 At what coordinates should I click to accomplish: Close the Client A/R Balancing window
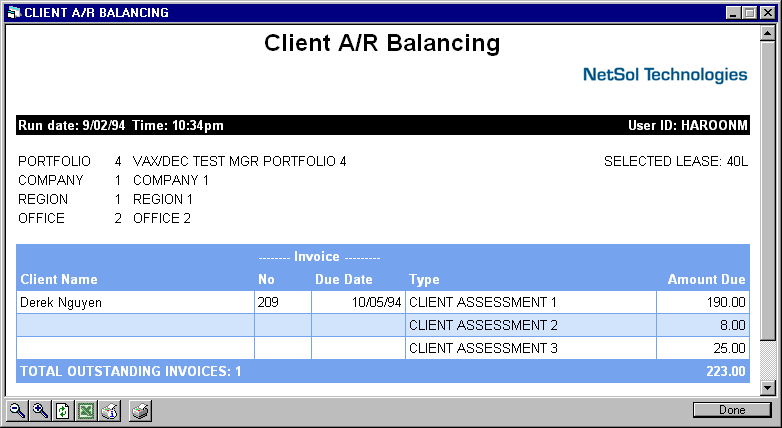click(768, 13)
